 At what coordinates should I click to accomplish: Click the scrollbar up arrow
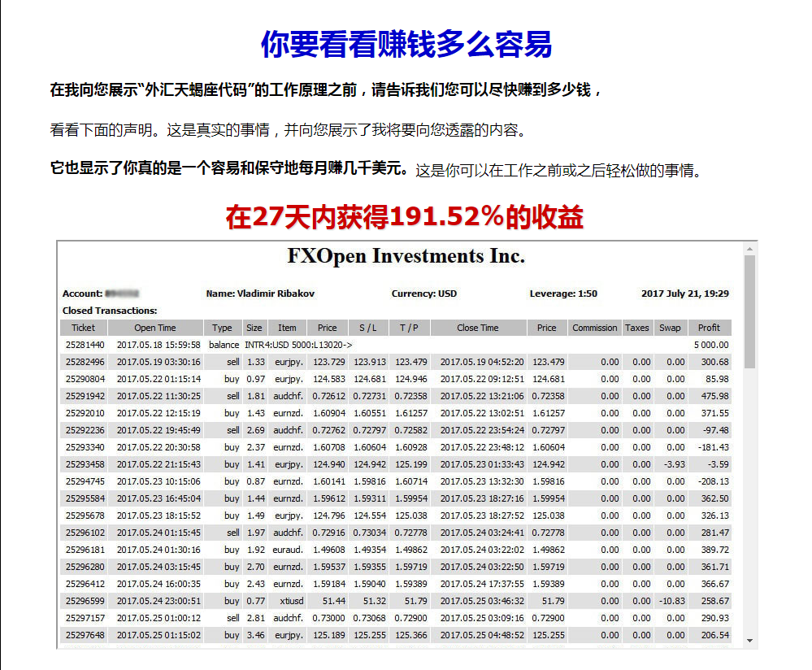coord(749,250)
